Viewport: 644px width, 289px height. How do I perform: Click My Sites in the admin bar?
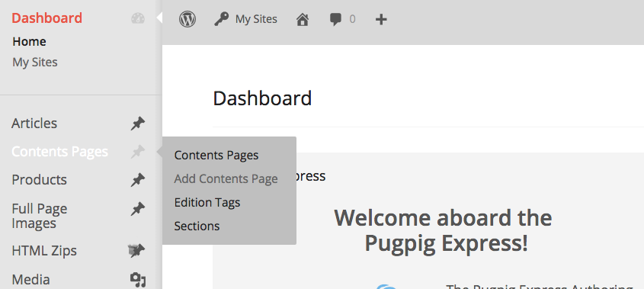coord(256,19)
